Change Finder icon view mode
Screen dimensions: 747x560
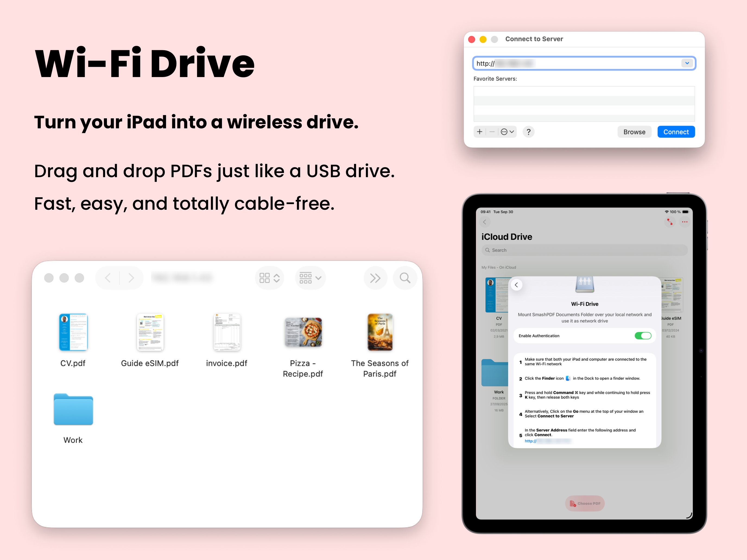point(270,278)
